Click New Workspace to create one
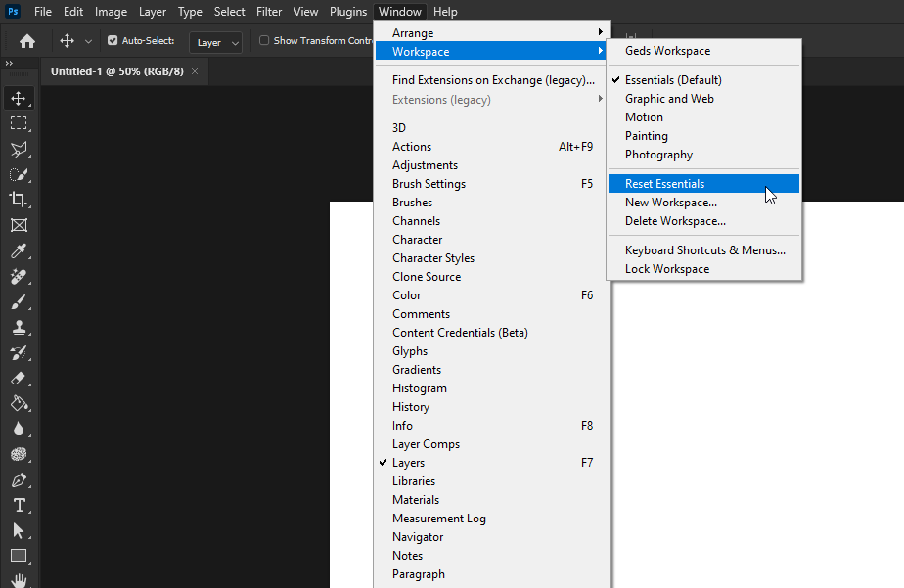The height and width of the screenshot is (588, 904). (x=671, y=202)
